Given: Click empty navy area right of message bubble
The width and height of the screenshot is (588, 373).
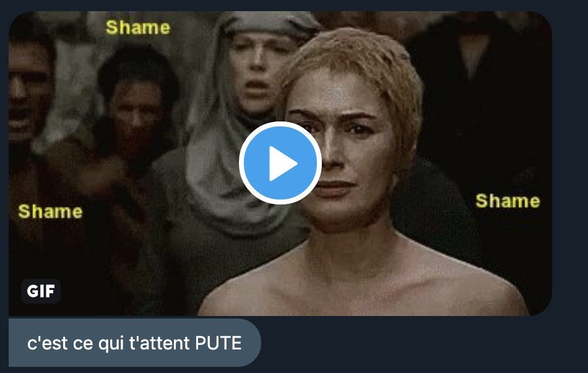Looking at the screenshot, I should click(x=424, y=343).
